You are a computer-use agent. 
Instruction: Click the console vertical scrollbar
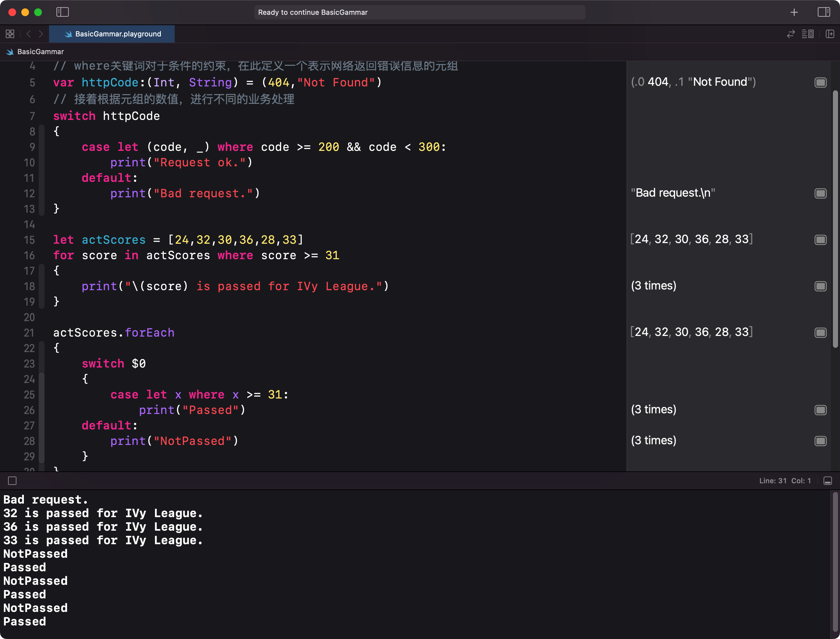[x=835, y=562]
